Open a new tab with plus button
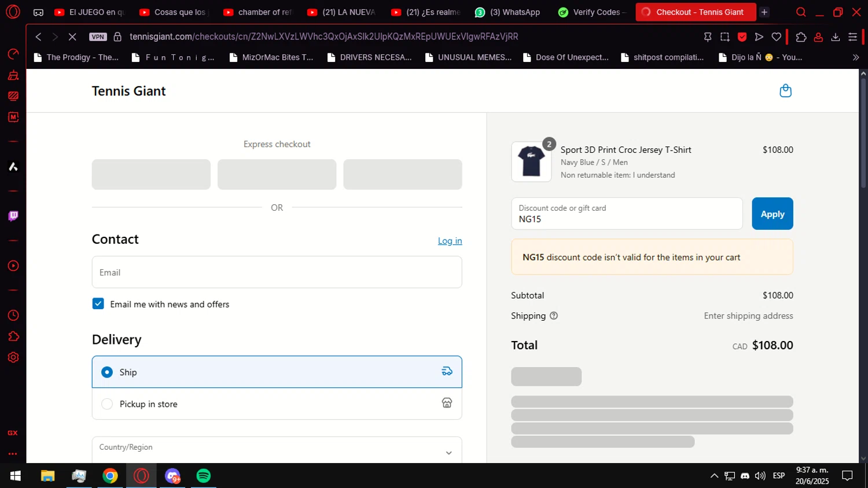The image size is (868, 488). [764, 12]
